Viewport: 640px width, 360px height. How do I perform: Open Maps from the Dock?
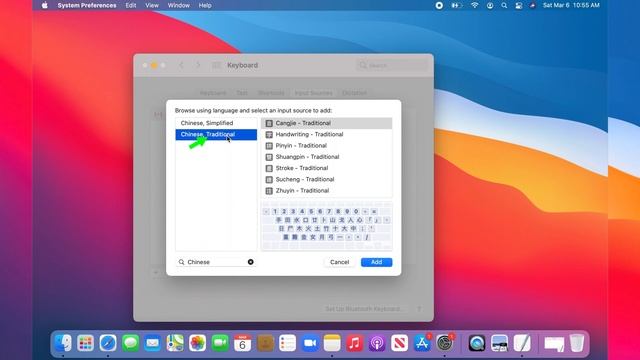coord(175,343)
